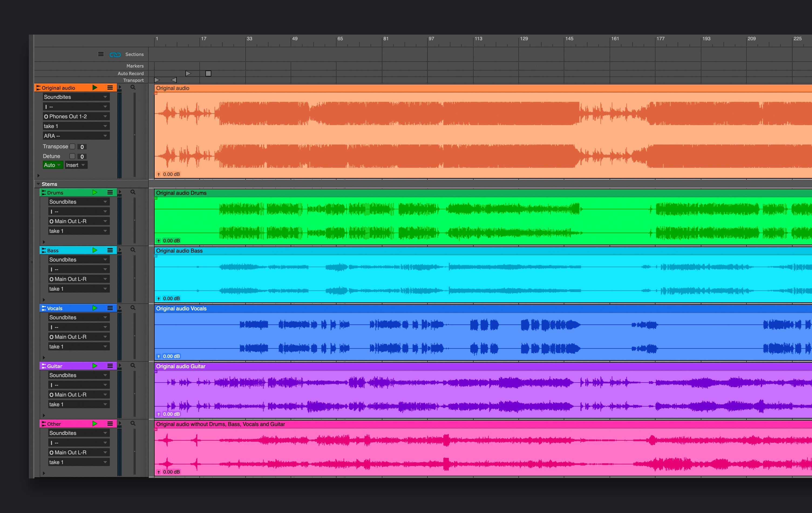
Task: Open the Insert menu on Original audio
Action: pos(76,165)
